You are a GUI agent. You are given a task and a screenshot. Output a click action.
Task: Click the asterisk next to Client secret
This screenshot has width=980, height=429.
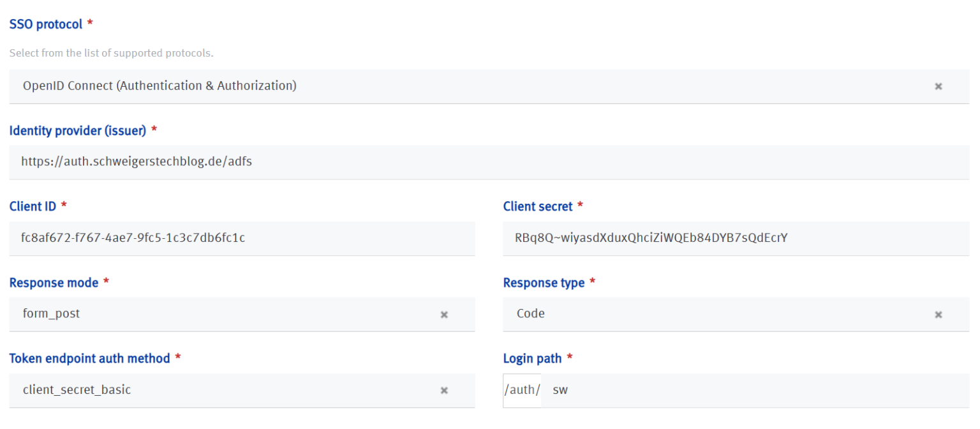579,206
